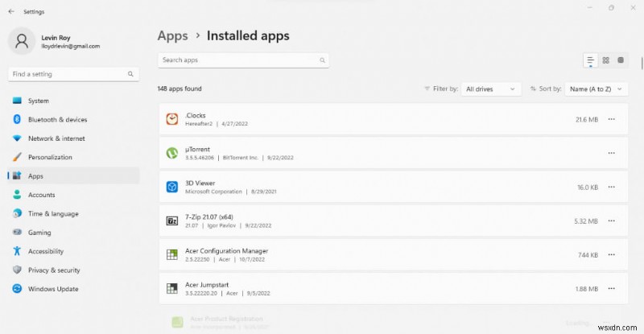This screenshot has width=644, height=334.
Task: Click the Personalization brush icon
Action: 17,157
